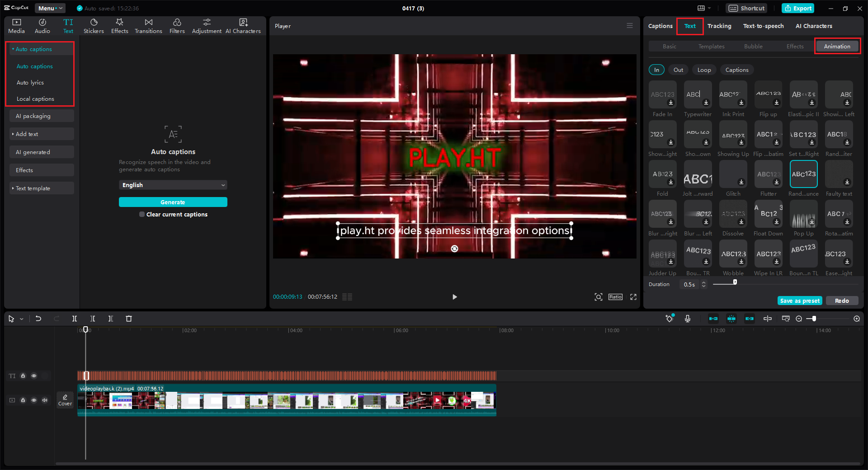The image size is (868, 470).
Task: Select the Stickers tool
Action: tap(94, 25)
